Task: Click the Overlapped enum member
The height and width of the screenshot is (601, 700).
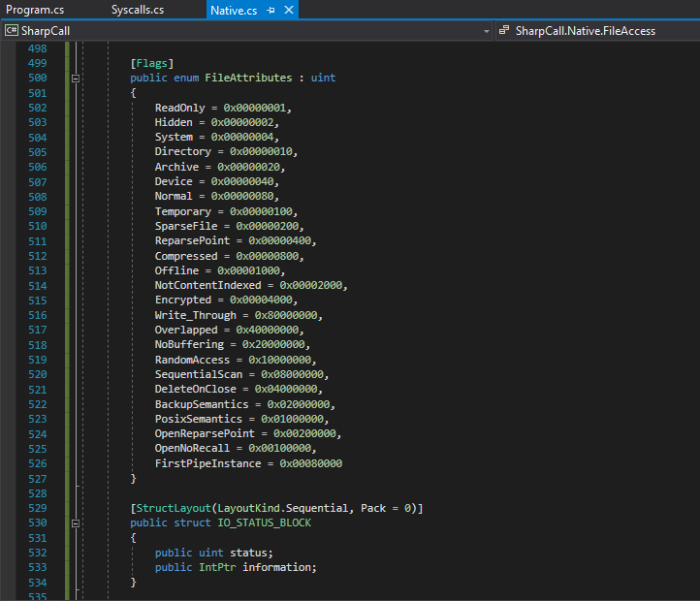Action: coord(186,330)
